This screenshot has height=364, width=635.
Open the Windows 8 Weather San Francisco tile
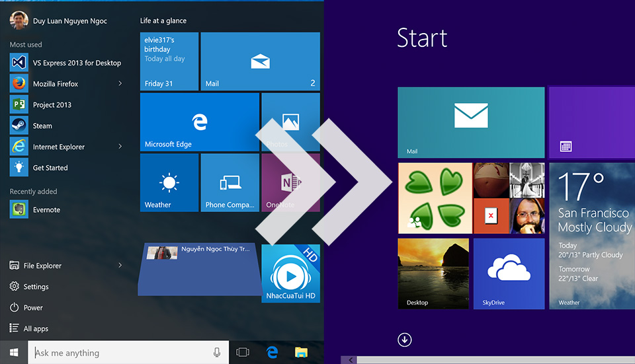(x=592, y=237)
